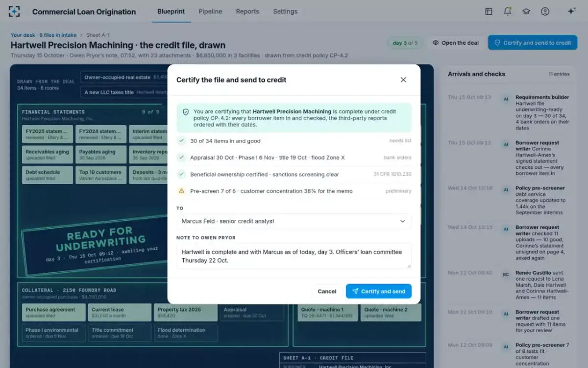Open the FY2024 statement card

[101, 134]
